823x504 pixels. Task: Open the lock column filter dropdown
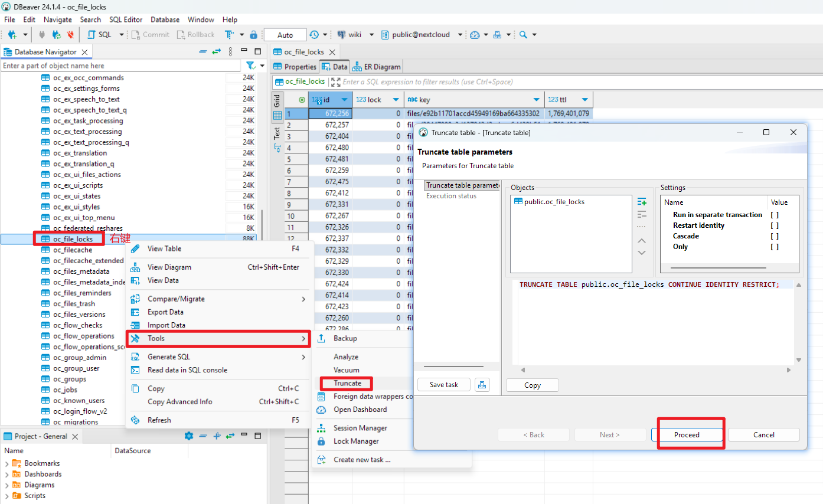[x=397, y=99]
